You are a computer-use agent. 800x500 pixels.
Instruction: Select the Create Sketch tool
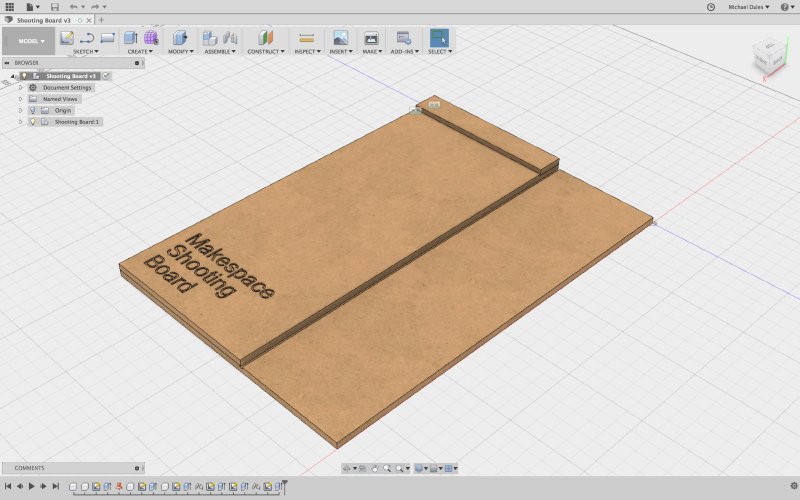coord(66,38)
